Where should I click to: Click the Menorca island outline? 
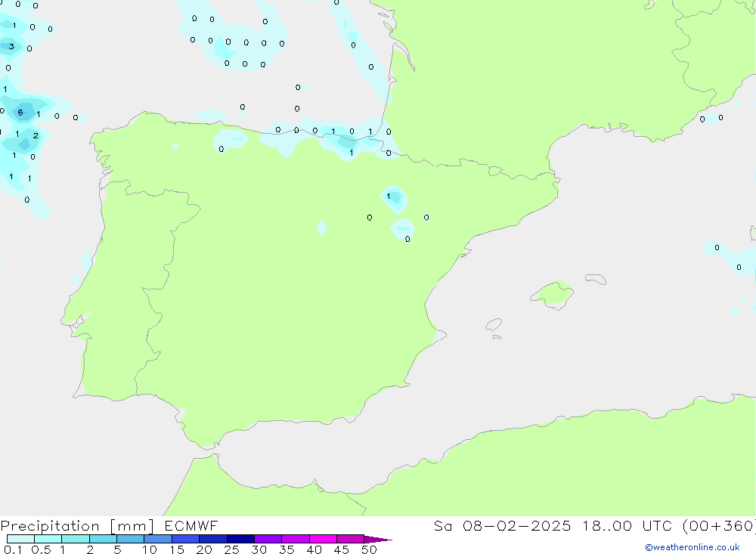tap(596, 279)
